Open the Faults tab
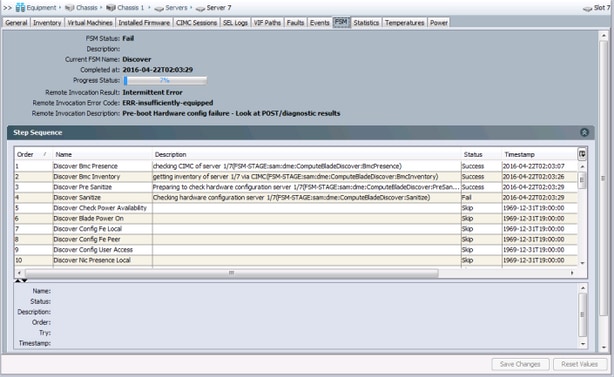This screenshot has height=377, width=614. [295, 23]
